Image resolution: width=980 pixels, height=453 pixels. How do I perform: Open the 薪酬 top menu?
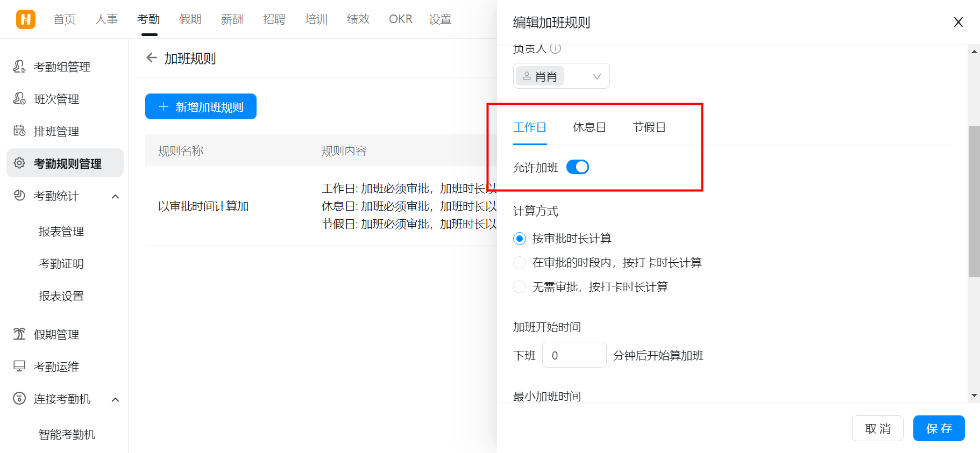[x=232, y=19]
